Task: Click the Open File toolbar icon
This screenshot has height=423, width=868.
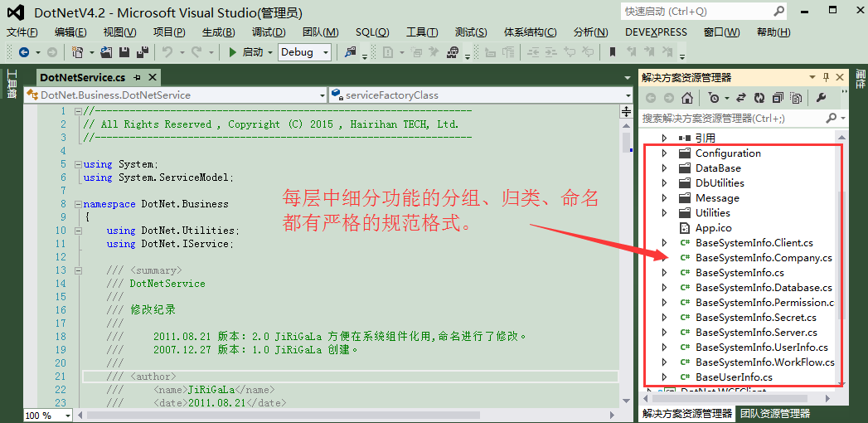Action: 107,52
